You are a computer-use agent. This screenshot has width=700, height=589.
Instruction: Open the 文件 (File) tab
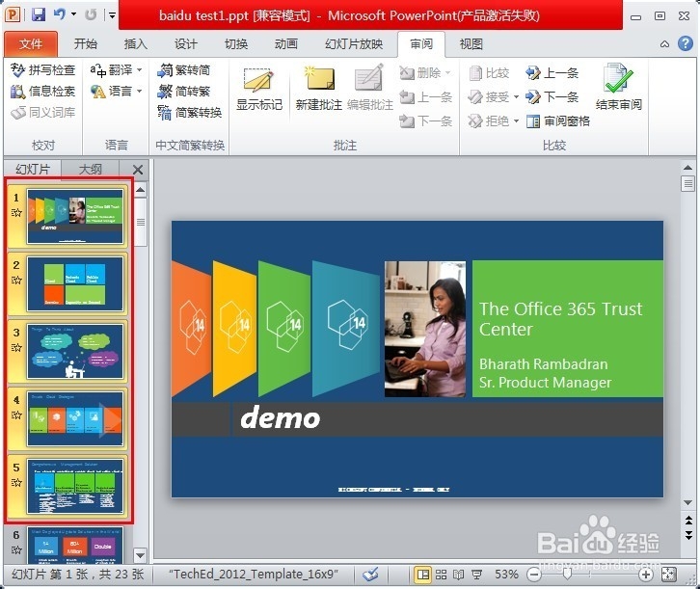30,43
